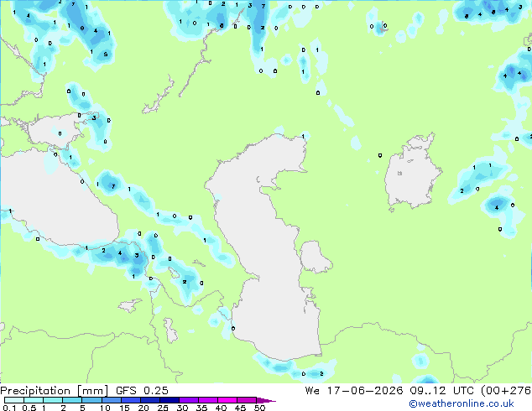Click the '09..12 UTC' time range text
The image size is (532, 411).
coord(441,391)
